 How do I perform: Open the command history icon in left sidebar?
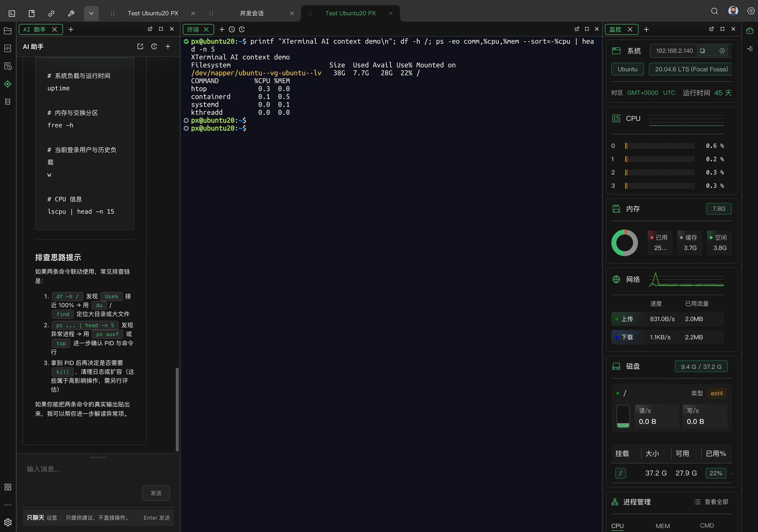tap(8, 66)
